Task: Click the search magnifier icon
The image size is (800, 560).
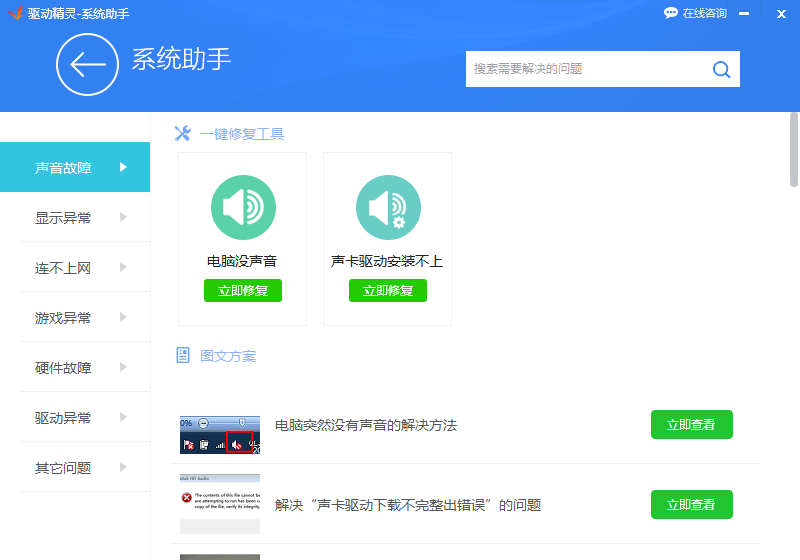Action: (x=721, y=69)
